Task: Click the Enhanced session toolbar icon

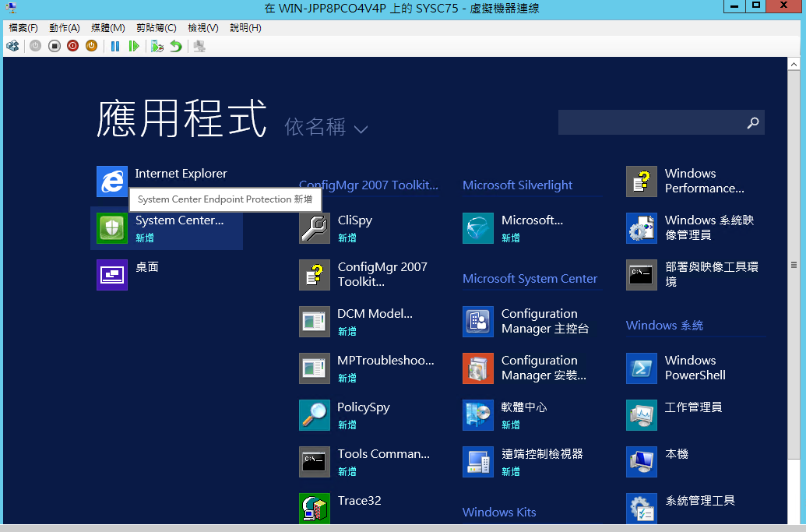Action: 199,46
